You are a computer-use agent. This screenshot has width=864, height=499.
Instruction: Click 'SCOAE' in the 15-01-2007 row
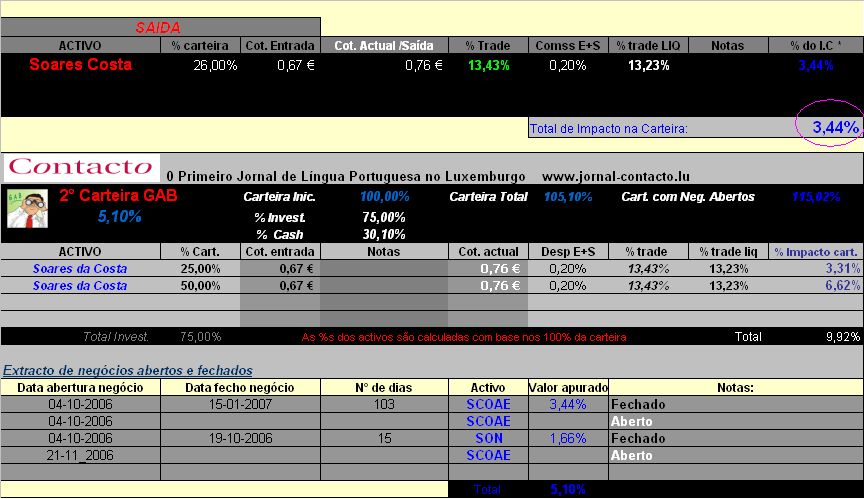[x=488, y=404]
